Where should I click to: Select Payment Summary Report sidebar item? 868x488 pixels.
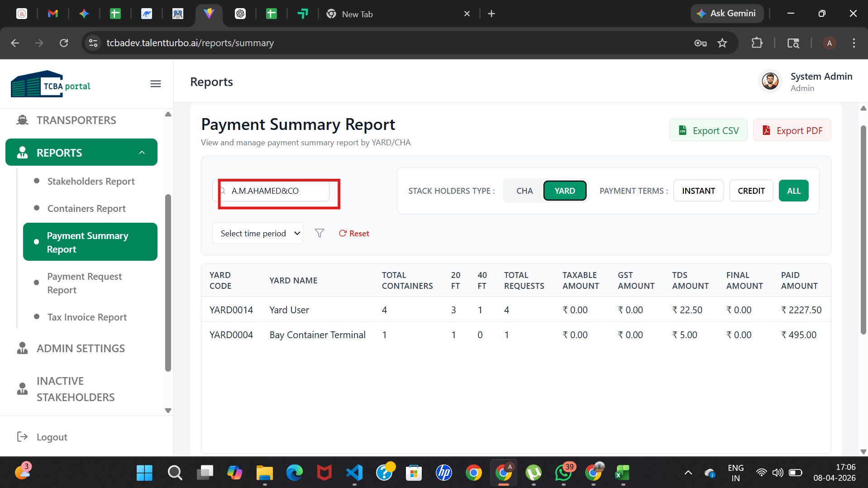tap(90, 242)
